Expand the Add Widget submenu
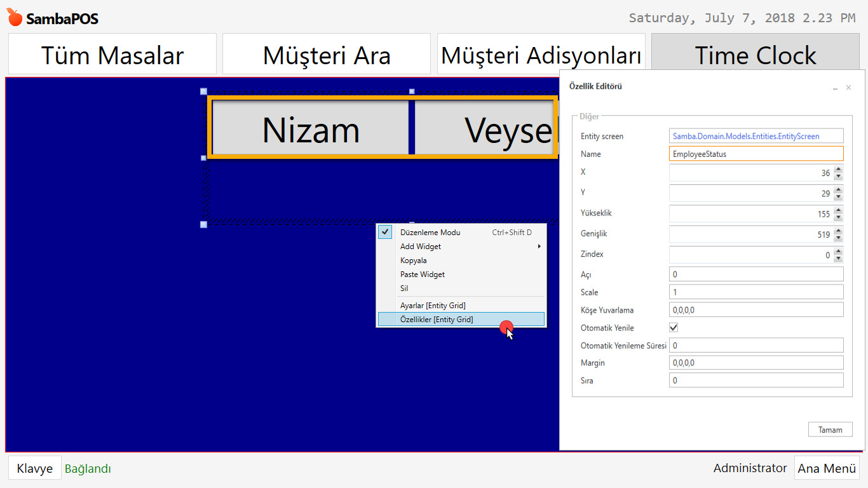The height and width of the screenshot is (488, 868). [419, 246]
